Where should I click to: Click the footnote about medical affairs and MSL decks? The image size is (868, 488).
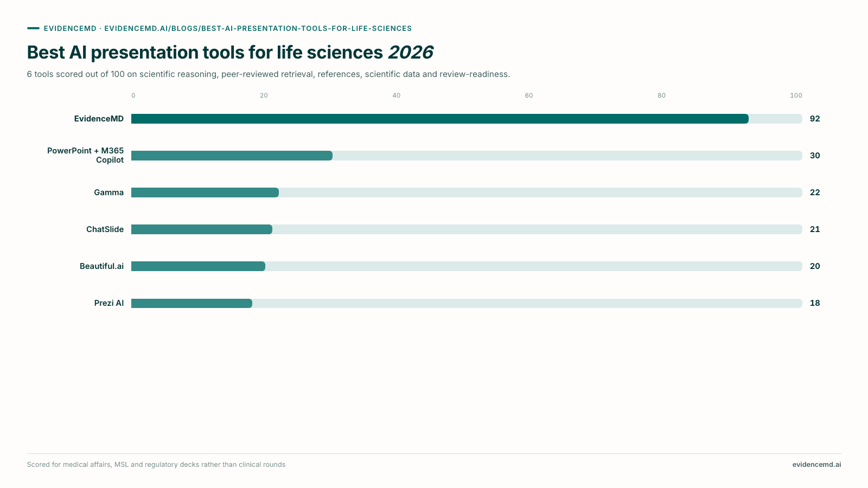(x=156, y=465)
